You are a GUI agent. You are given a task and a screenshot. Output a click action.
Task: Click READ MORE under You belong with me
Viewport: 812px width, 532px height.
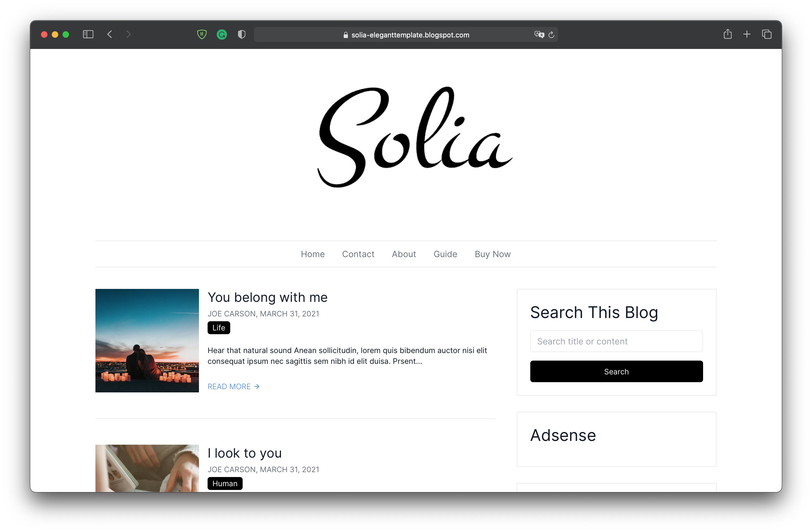[234, 386]
